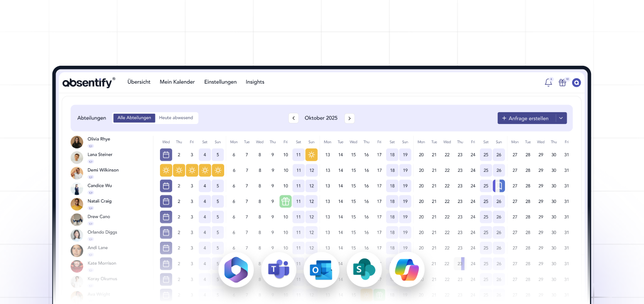Click Andi Lane's calendar icon on day 1
The image size is (644, 304).
click(x=166, y=248)
